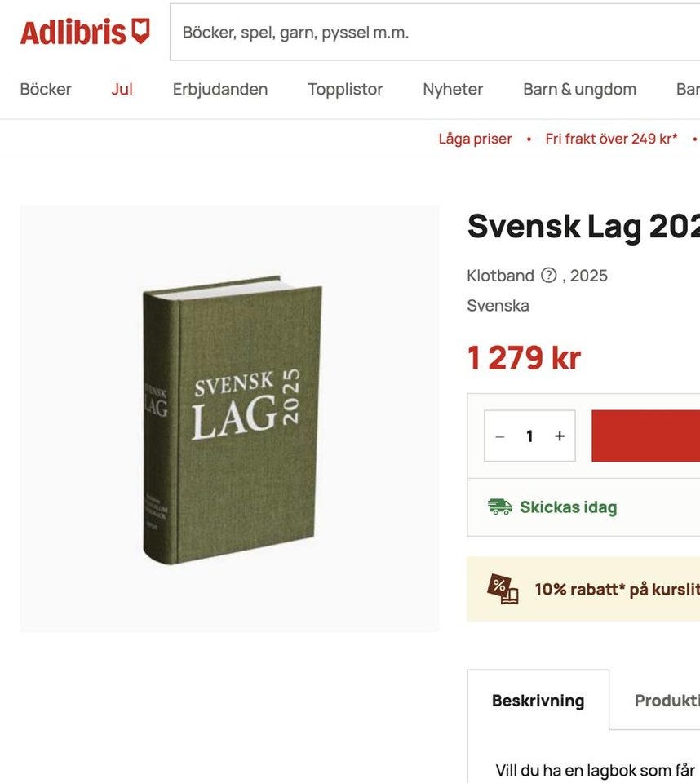Viewport: 700px width, 783px height.
Task: Open Topplistor in the navigation
Action: coord(345,90)
